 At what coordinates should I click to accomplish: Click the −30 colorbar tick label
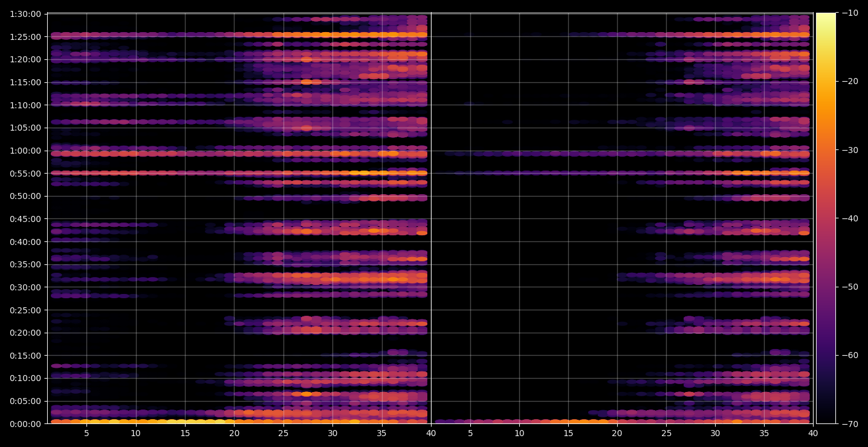[x=849, y=150]
